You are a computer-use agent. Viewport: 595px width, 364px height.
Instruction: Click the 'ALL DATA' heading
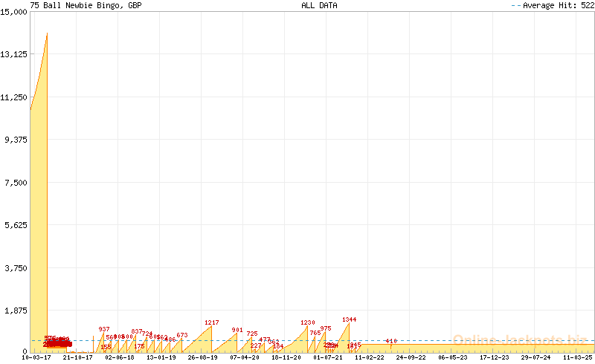tap(319, 5)
